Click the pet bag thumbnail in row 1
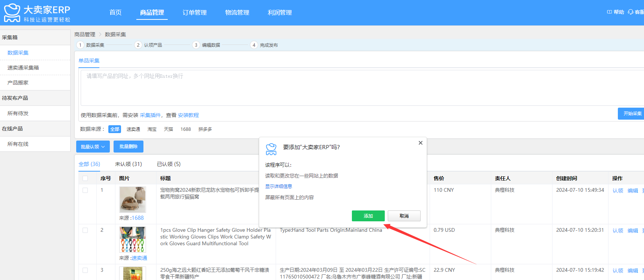Screen dimensions: 644x280 coord(133,200)
